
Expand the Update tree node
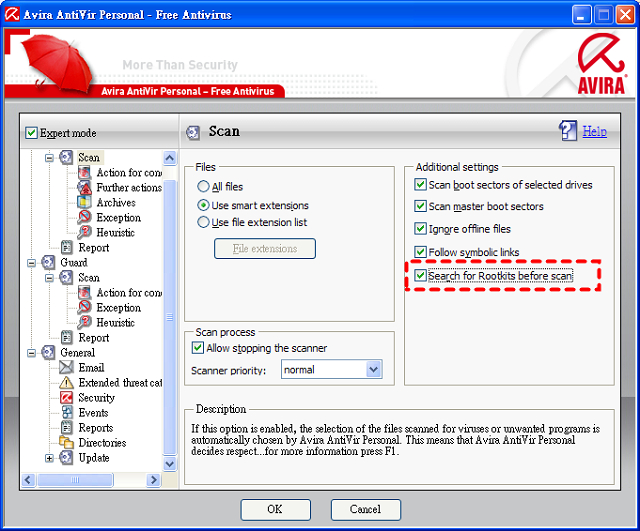49,458
